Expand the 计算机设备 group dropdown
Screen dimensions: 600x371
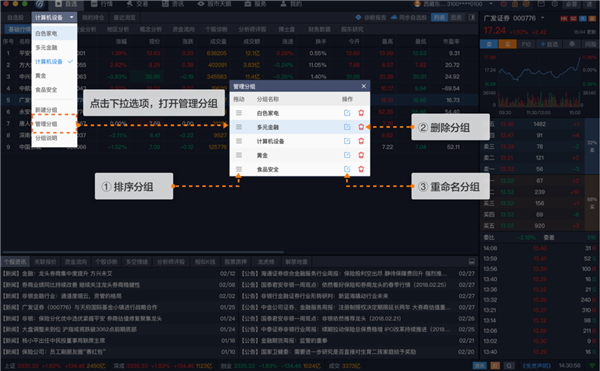coord(72,17)
